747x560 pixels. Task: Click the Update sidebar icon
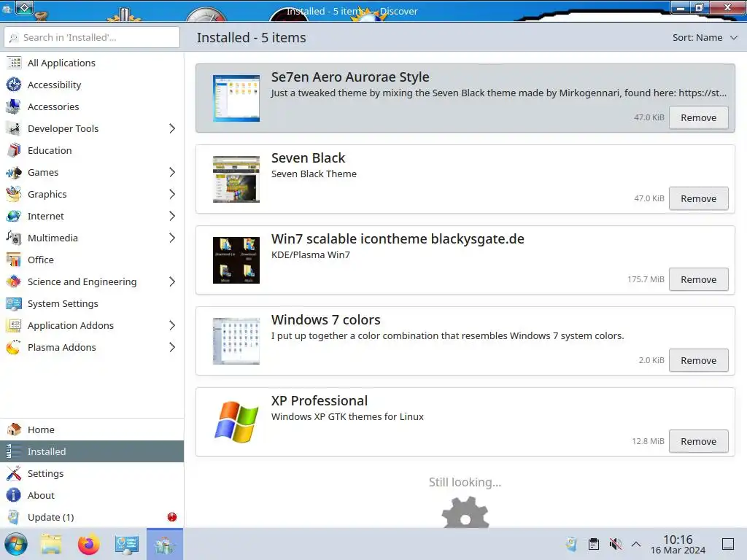click(x=14, y=517)
